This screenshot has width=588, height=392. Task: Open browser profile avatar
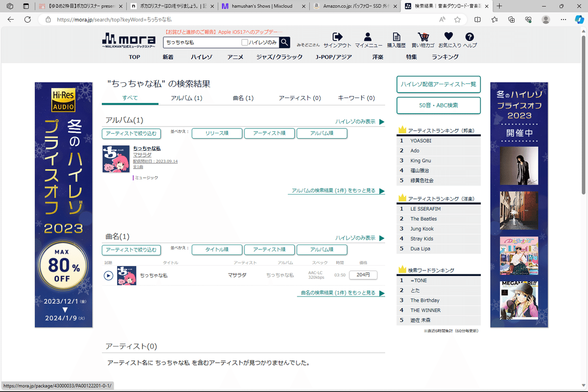click(x=545, y=20)
